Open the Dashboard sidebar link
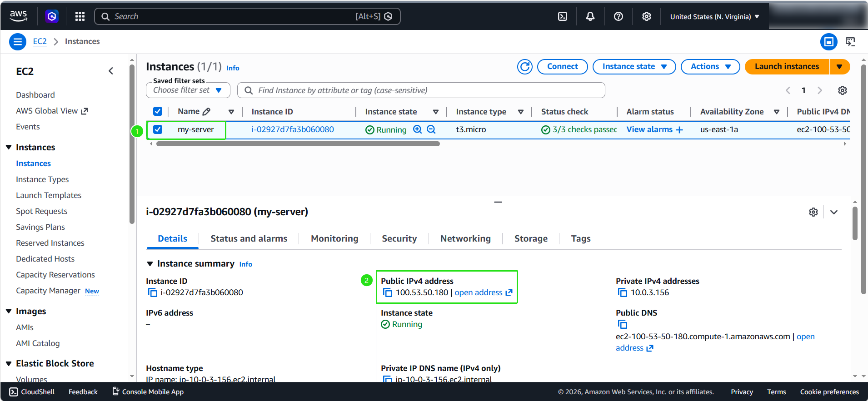 click(x=35, y=95)
